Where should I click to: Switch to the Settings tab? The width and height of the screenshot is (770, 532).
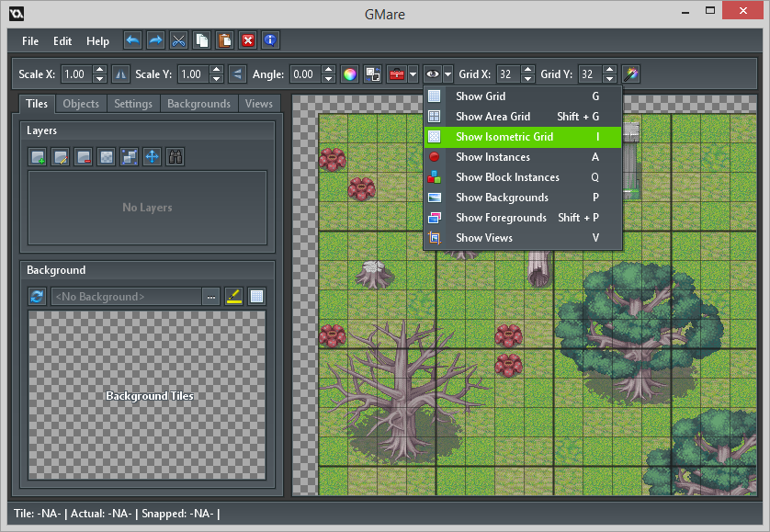133,104
